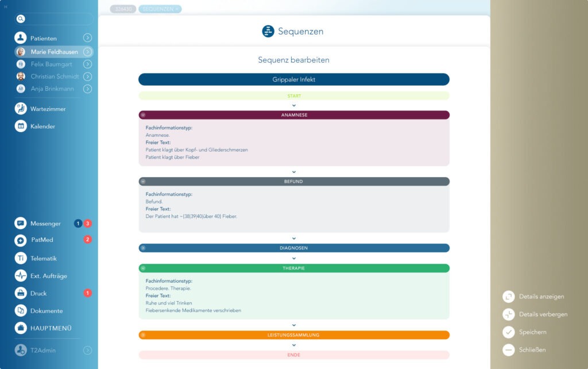588x369 pixels.
Task: Open the Wartezimmer icon in sidebar
Action: click(x=21, y=109)
